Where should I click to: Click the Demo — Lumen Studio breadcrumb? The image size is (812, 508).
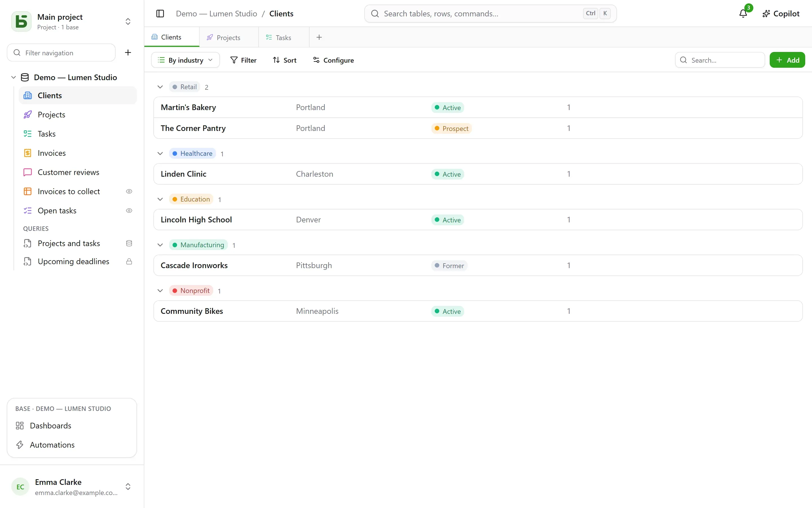point(217,14)
